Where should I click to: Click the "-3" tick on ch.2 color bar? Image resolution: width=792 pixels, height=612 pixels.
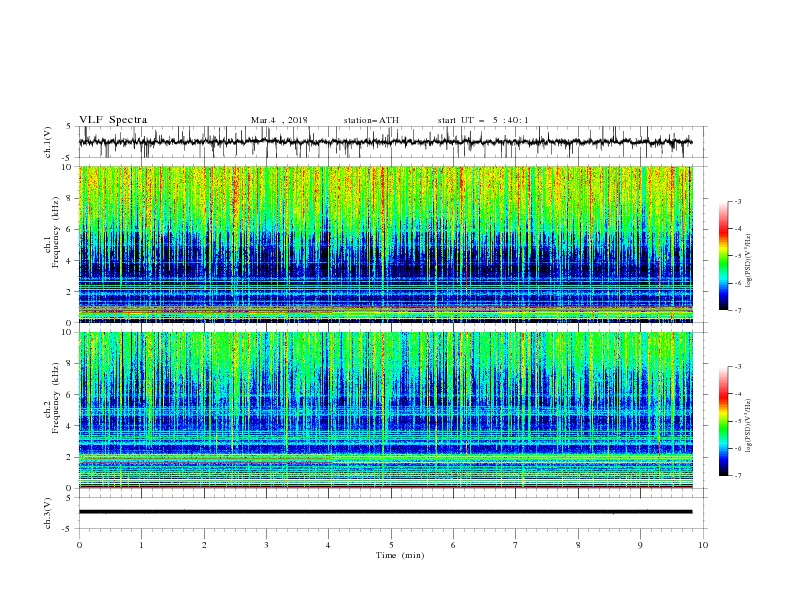(737, 367)
